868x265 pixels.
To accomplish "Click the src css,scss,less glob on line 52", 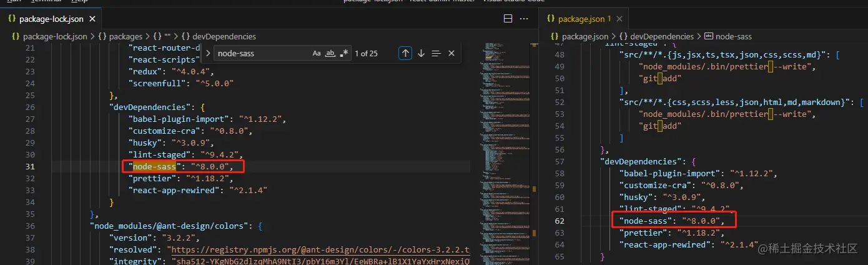I will pos(736,102).
